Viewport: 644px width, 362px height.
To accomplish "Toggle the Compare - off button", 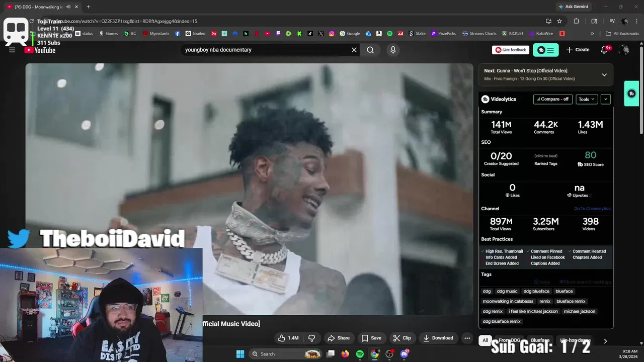I will pos(552,99).
